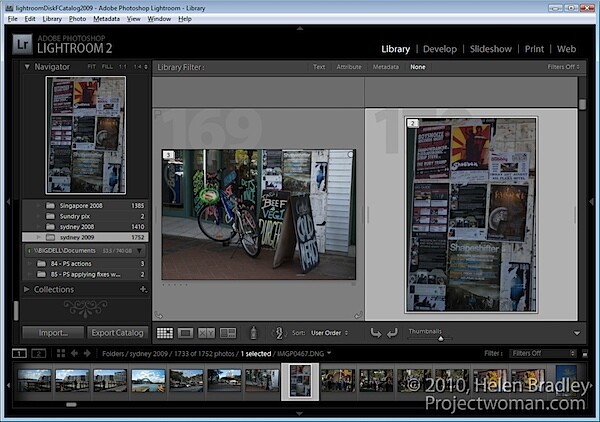This screenshot has width=600, height=422.
Task: Expand the Collections panel
Action: (27, 289)
